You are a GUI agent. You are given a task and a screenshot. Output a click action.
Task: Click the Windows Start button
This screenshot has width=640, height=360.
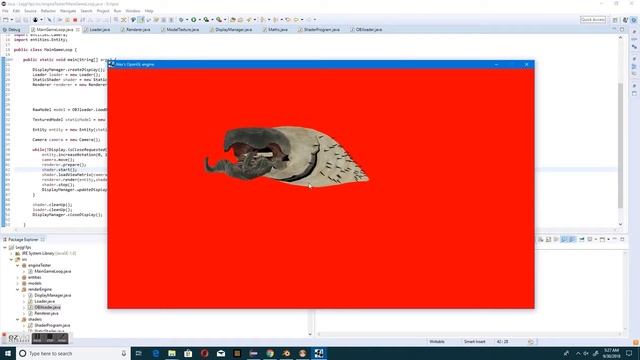pyautogui.click(x=8, y=353)
